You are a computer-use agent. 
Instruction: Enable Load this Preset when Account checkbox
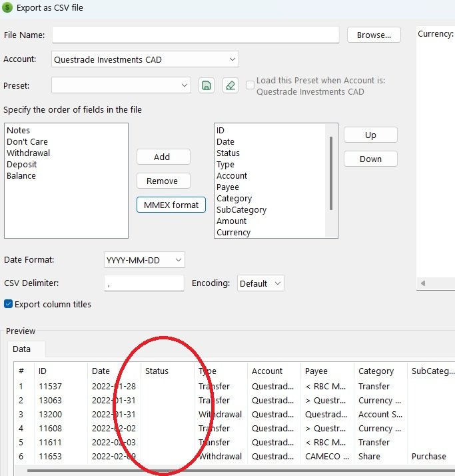[250, 85]
